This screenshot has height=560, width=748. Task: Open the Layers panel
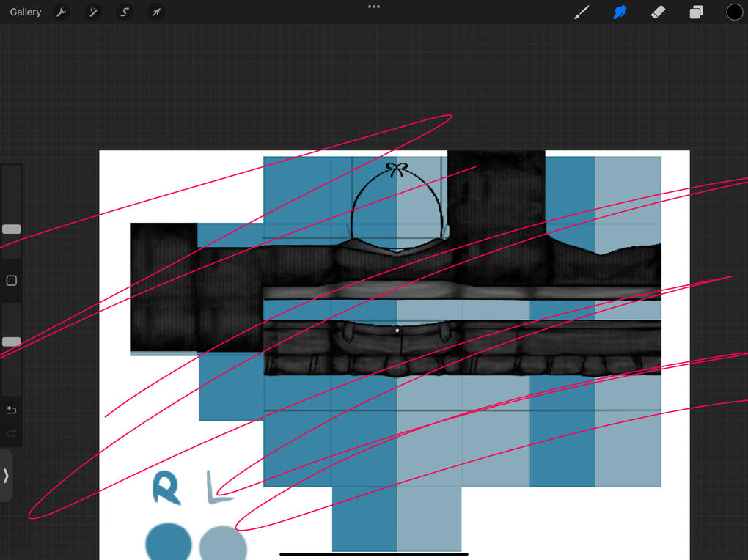696,12
